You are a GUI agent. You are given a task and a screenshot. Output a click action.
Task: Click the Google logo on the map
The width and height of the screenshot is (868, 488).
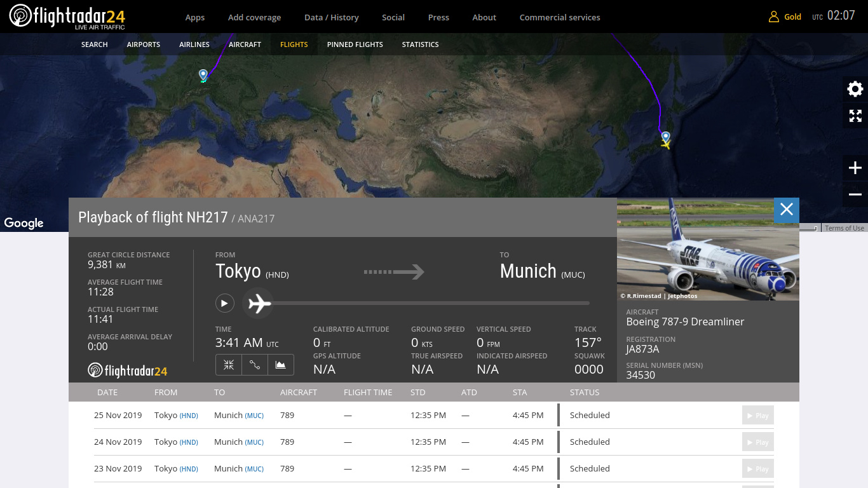tap(24, 223)
